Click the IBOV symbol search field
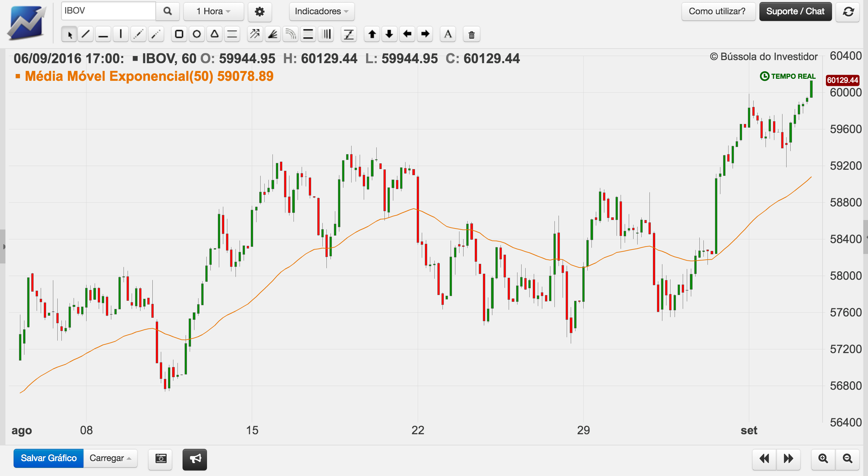The image size is (868, 476). (x=109, y=11)
